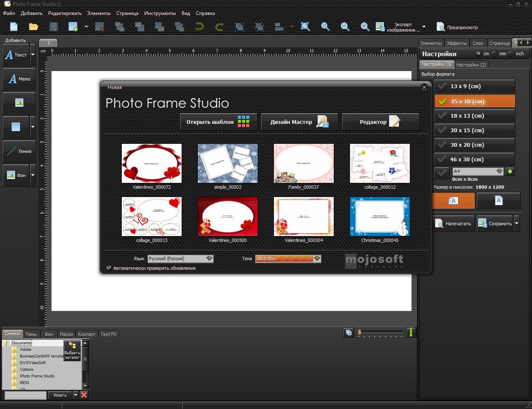Image resolution: width=532 pixels, height=409 pixels.
Task: Click Выбрать каталог folder icon
Action: point(72,351)
